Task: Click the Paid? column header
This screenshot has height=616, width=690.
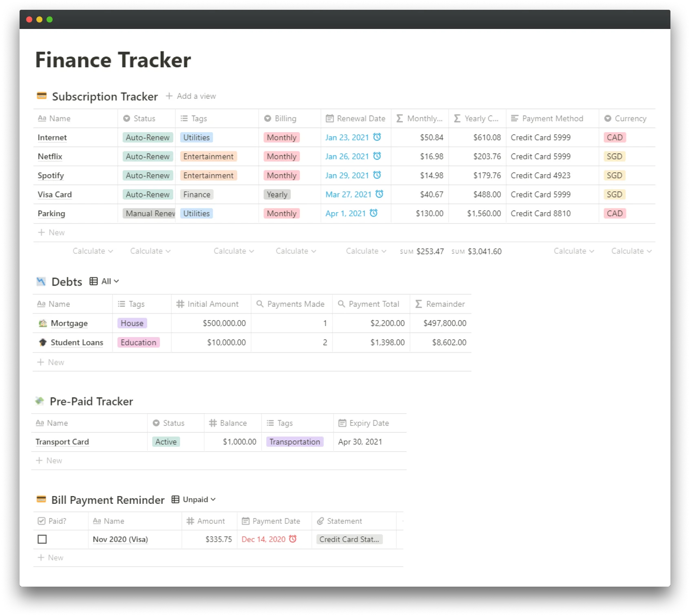Action: click(x=61, y=521)
